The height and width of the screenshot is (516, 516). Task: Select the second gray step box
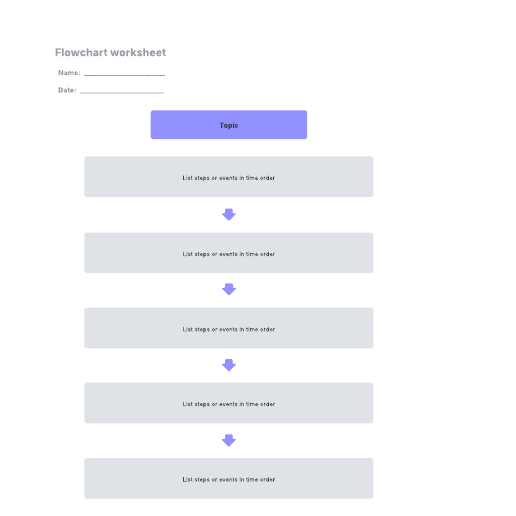click(x=229, y=253)
